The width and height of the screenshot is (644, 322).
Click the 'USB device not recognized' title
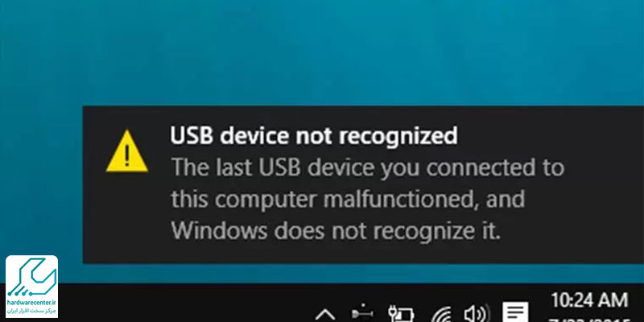pyautogui.click(x=314, y=136)
